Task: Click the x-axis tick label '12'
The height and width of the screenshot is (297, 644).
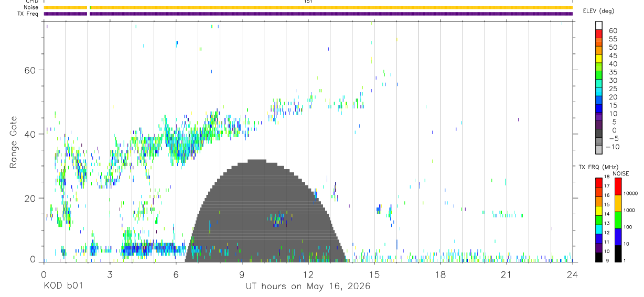Action: [x=308, y=274]
